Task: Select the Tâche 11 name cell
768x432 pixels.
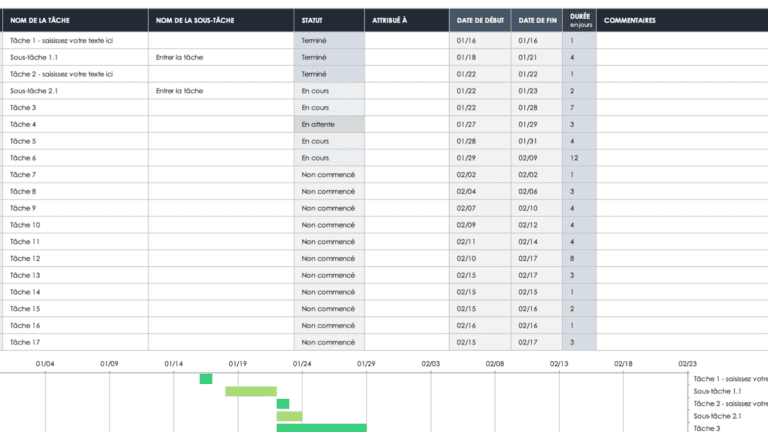Action: [75, 241]
